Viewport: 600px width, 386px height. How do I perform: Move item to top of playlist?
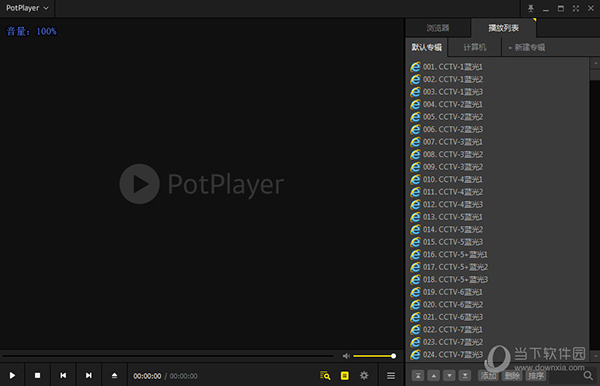[x=418, y=376]
